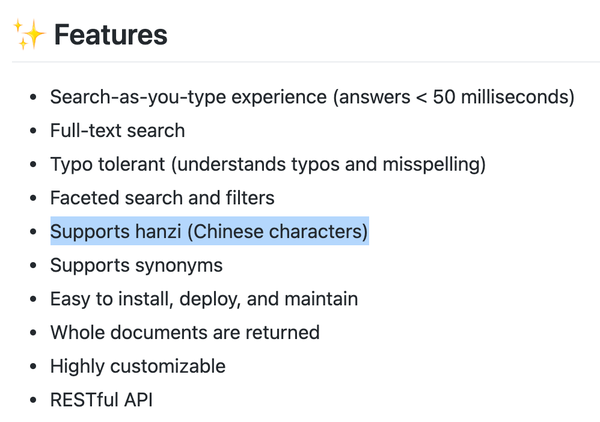This screenshot has width=600, height=422.
Task: Click the Typo tolerant list item
Action: tap(268, 164)
